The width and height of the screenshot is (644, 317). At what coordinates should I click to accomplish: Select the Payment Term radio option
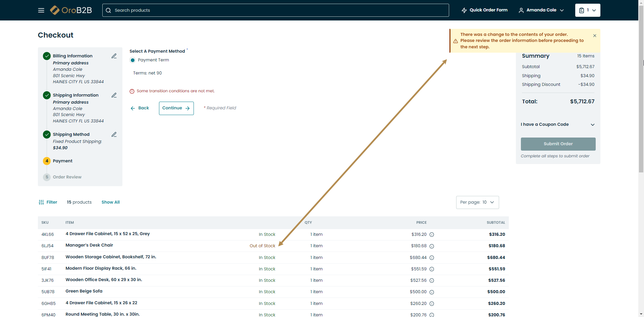[x=133, y=60]
